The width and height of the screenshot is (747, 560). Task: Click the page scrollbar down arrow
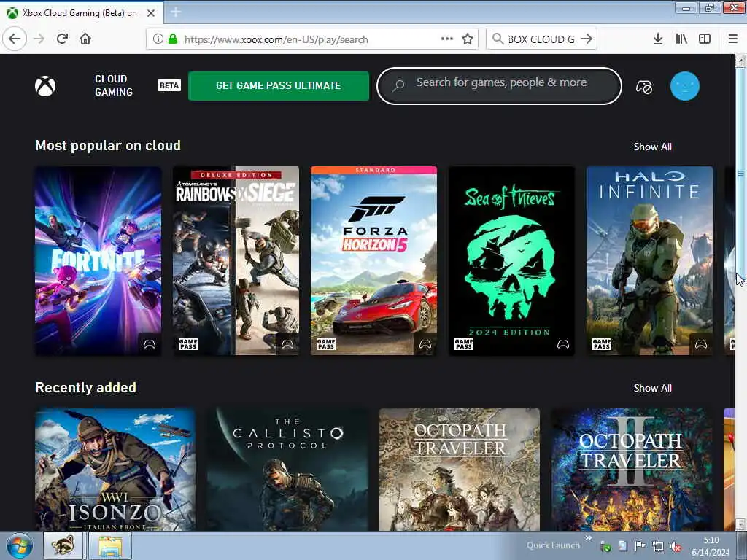click(x=740, y=524)
